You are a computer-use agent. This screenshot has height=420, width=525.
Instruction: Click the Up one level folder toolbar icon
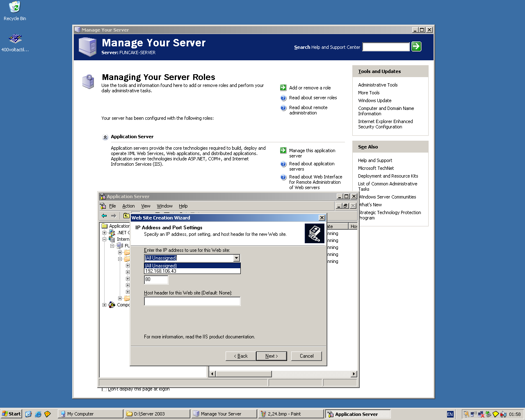click(126, 216)
